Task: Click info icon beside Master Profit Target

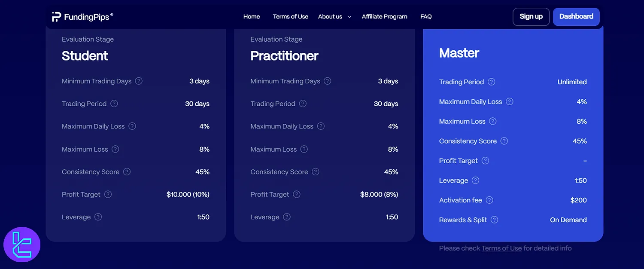Action: [x=485, y=161]
